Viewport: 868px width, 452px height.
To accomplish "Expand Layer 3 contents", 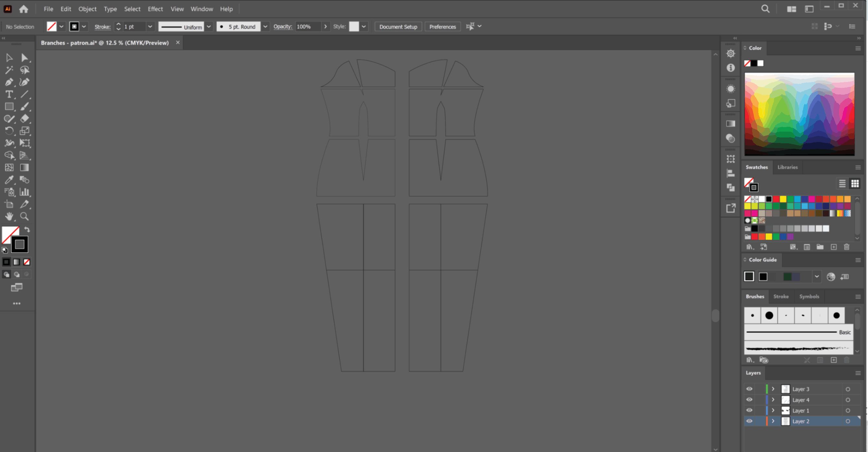I will (773, 389).
